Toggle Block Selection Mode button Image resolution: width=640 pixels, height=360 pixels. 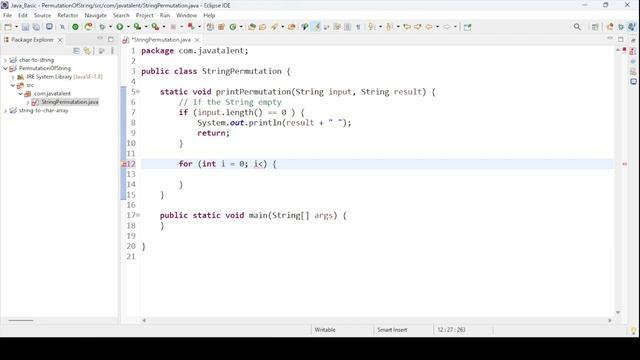347,27
